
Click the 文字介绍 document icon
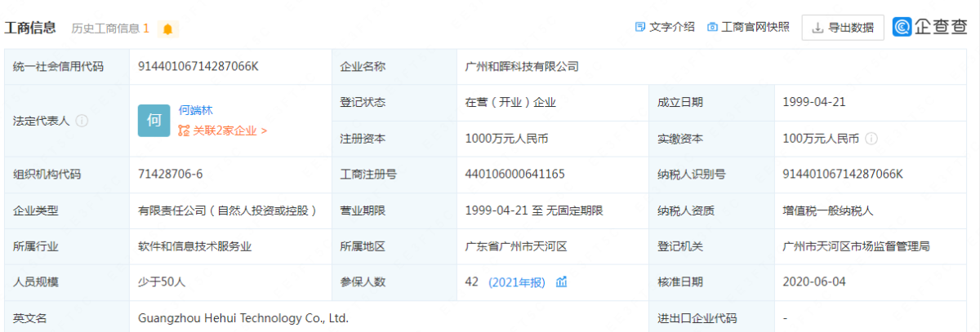[640, 27]
